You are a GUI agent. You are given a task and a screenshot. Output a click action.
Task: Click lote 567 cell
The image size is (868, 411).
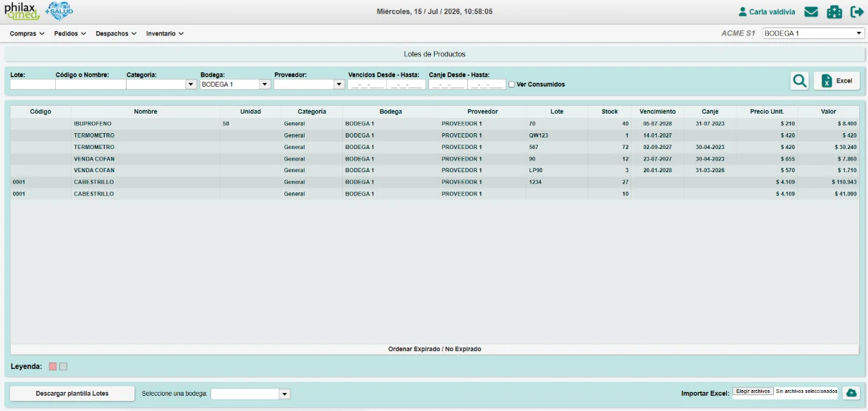(x=557, y=147)
